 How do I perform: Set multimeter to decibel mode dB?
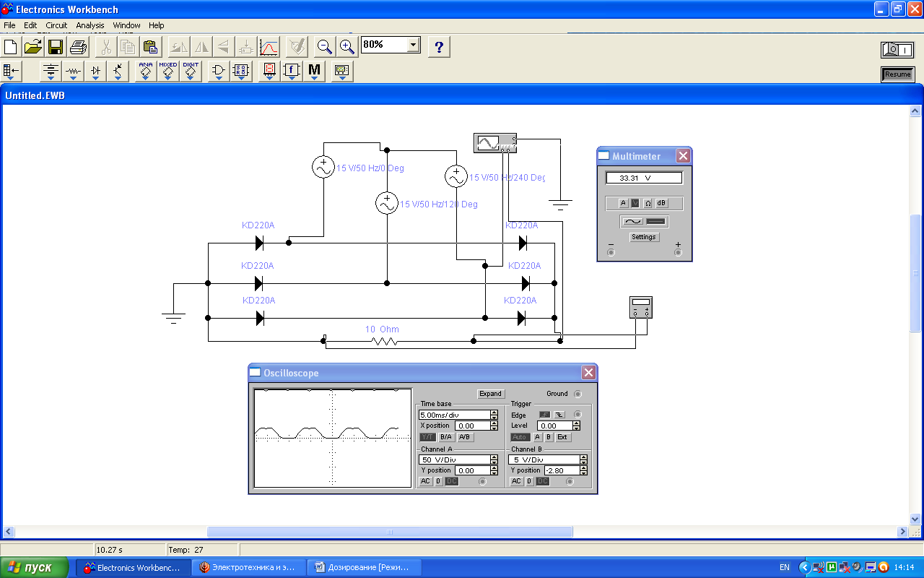click(661, 203)
